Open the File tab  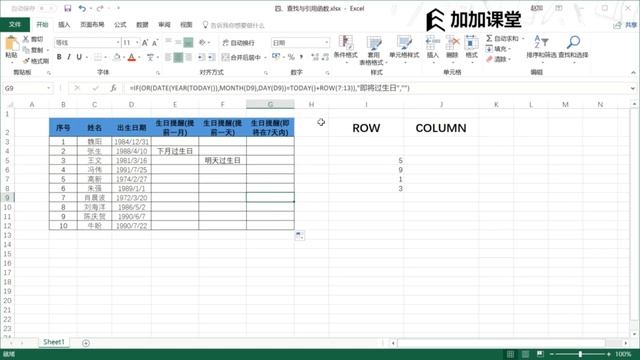(x=15, y=25)
